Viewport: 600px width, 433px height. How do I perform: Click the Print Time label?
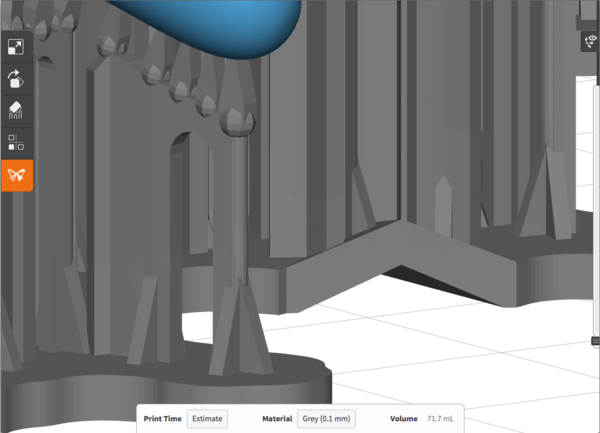pos(163,418)
